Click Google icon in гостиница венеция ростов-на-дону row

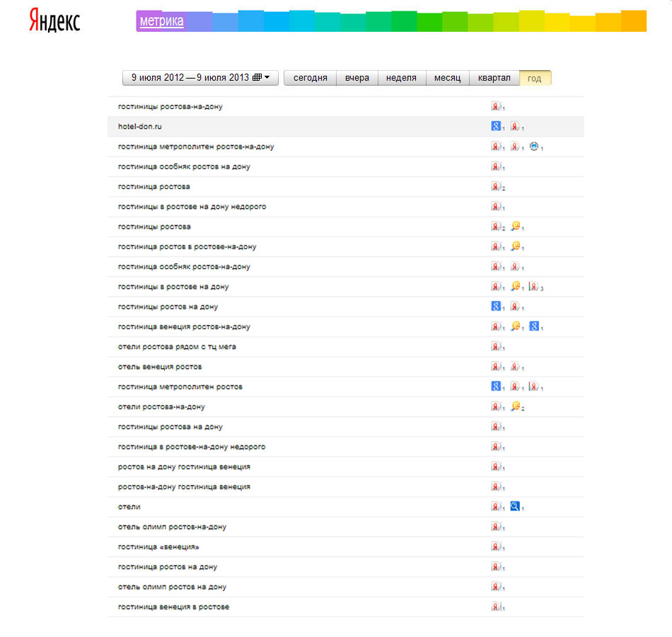coord(534,326)
